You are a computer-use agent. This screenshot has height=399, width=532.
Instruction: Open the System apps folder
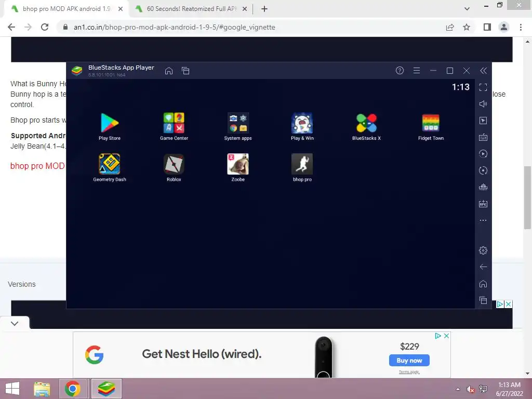[x=238, y=126]
